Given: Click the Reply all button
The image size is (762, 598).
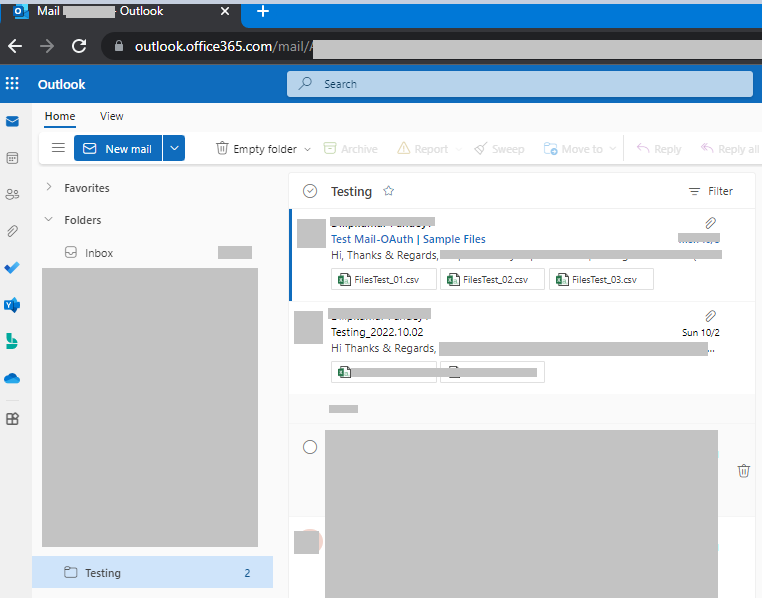Looking at the screenshot, I should [x=729, y=149].
